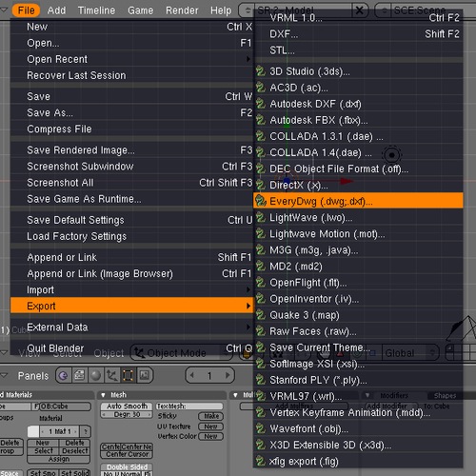Open the Editing panel square icon
This screenshot has height=476, width=476.
coord(128,376)
